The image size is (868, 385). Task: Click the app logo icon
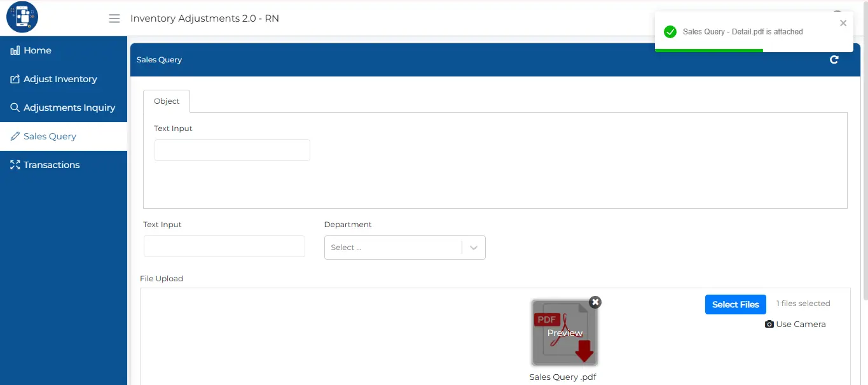pyautogui.click(x=22, y=17)
